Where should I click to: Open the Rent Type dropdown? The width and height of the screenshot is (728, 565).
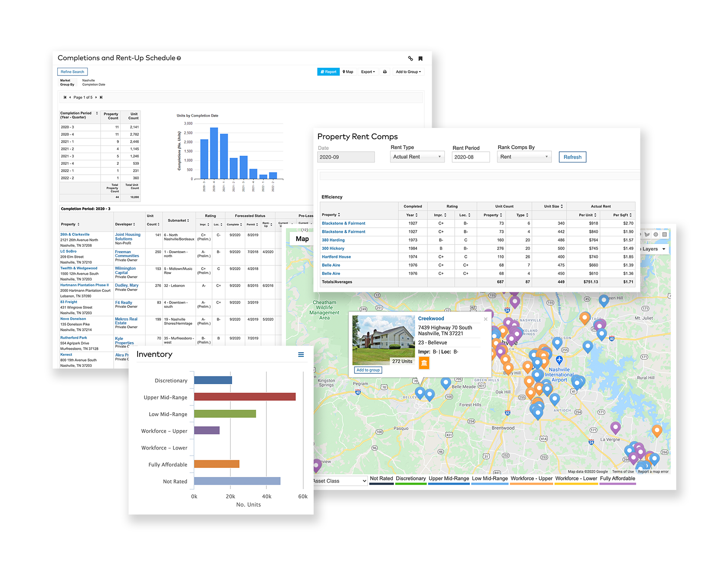tap(417, 157)
